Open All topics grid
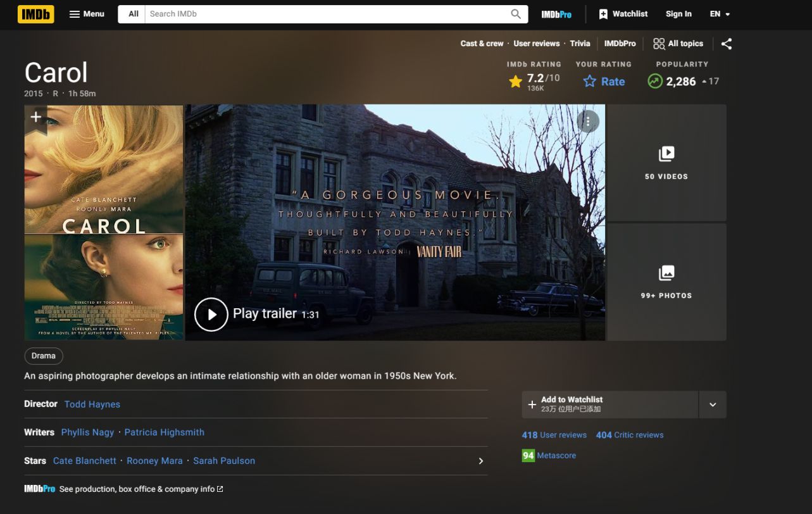 click(678, 44)
